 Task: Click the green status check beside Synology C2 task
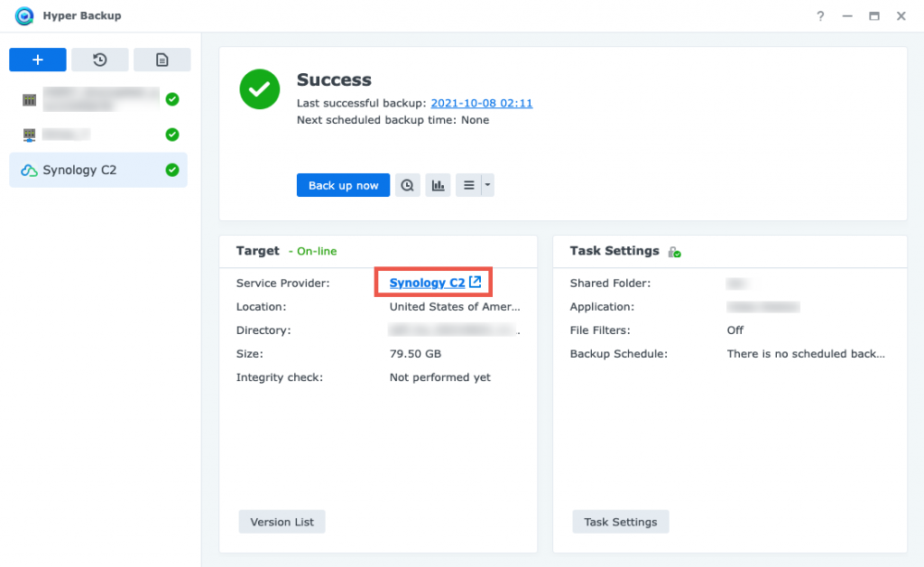pos(172,170)
